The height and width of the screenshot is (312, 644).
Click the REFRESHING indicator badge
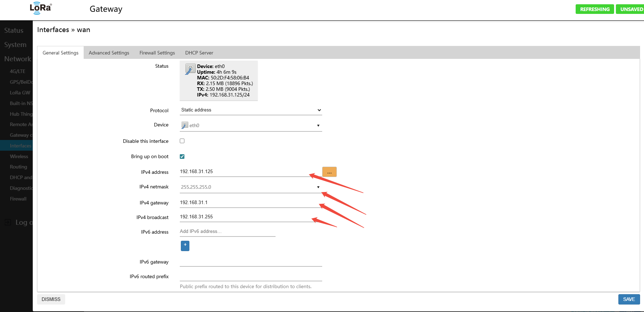click(595, 9)
